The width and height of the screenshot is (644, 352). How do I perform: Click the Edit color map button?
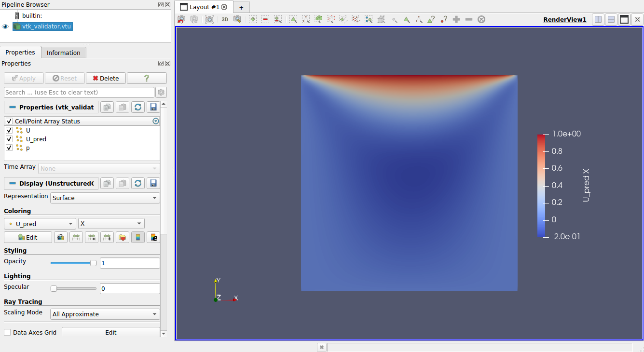click(x=27, y=237)
